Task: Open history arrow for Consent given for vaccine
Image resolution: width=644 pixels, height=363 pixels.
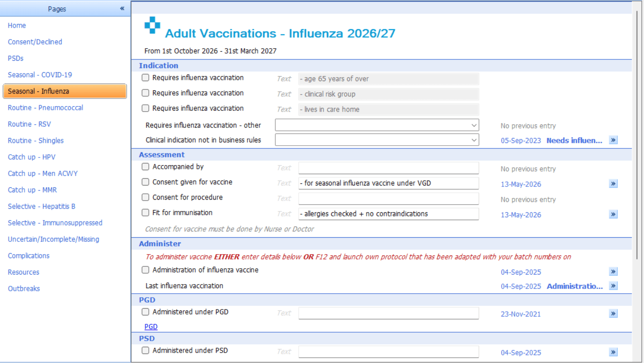Action: pyautogui.click(x=613, y=184)
